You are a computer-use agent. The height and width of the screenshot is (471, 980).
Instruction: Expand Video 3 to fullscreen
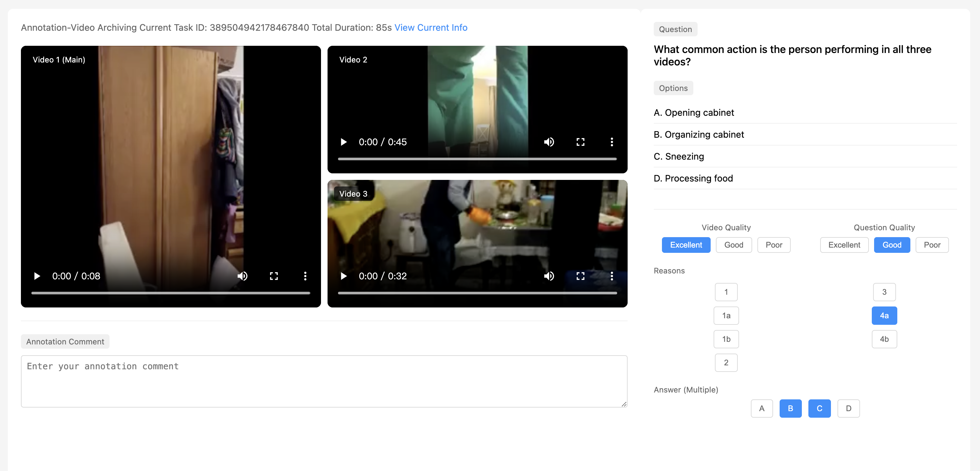[580, 276]
